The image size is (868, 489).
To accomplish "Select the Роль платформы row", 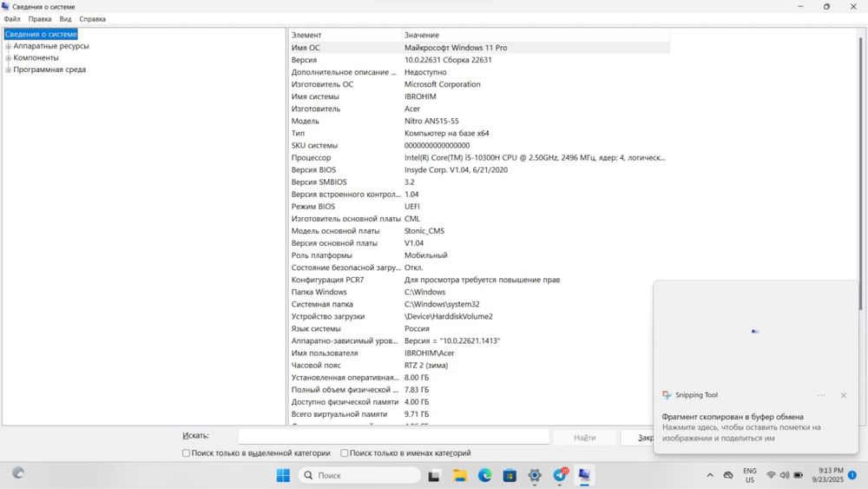I will coord(479,255).
